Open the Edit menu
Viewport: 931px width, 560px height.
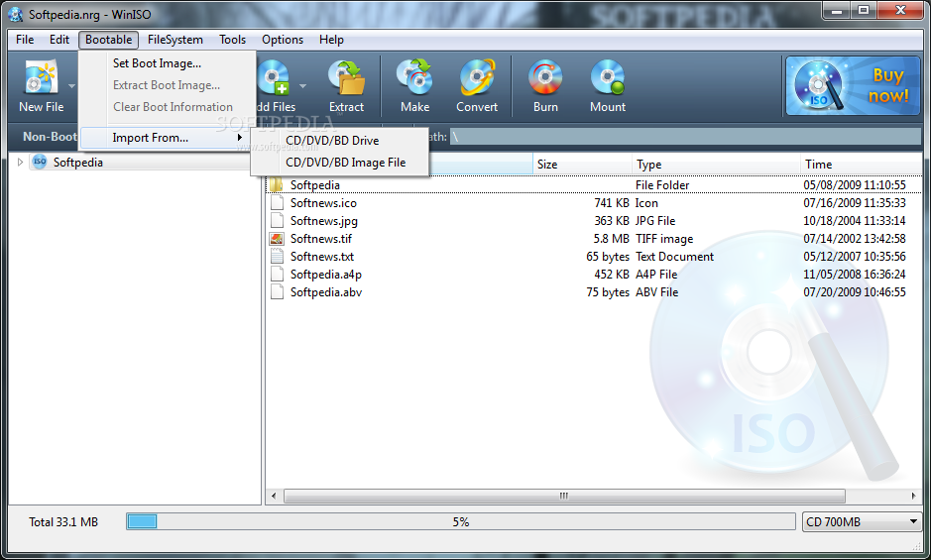(x=59, y=40)
